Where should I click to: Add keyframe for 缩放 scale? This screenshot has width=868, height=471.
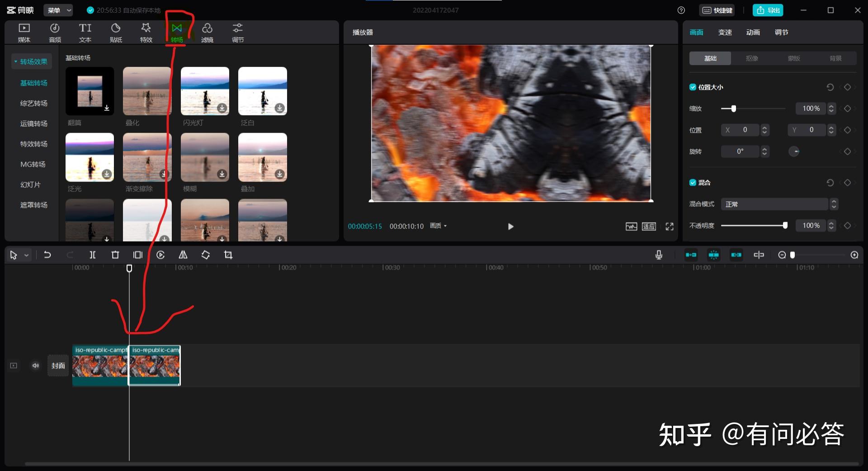847,108
